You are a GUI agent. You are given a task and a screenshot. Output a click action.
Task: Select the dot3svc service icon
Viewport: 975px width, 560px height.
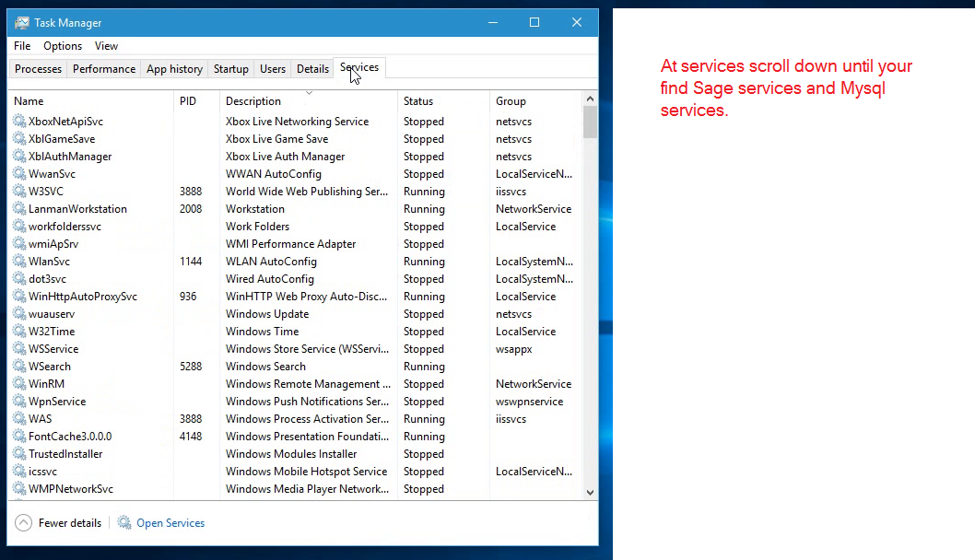click(19, 278)
